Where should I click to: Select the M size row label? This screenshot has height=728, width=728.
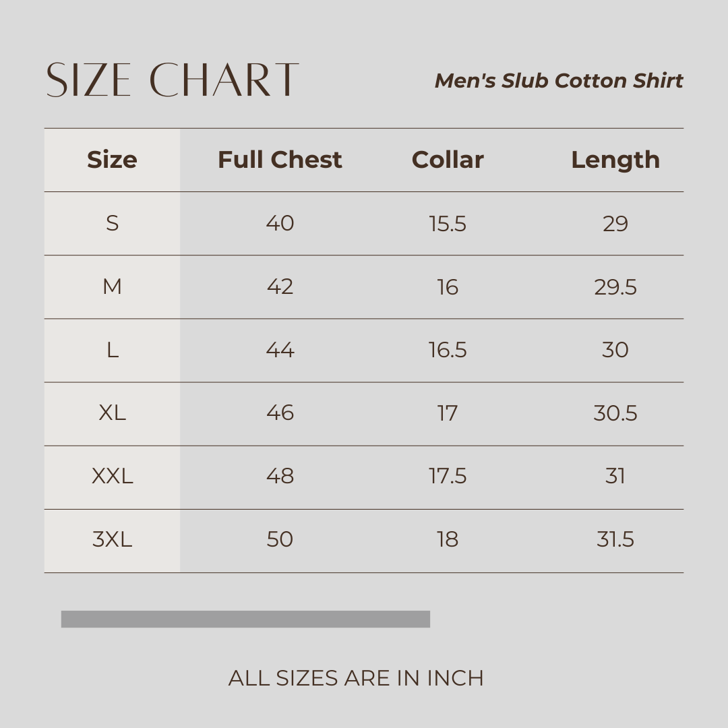[x=112, y=286]
